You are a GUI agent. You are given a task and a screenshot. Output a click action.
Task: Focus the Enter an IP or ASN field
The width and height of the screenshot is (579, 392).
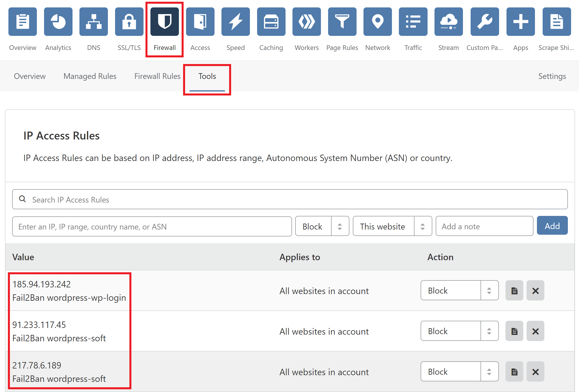point(152,226)
